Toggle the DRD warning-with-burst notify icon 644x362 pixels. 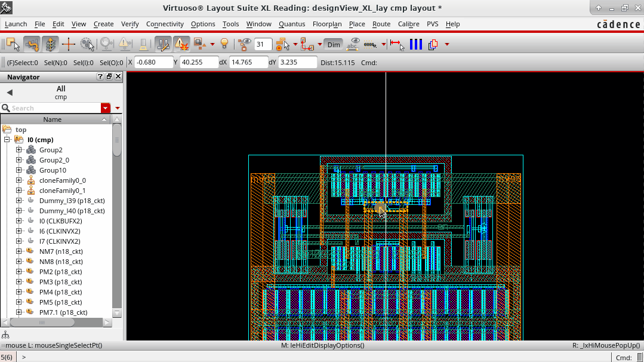tap(181, 44)
